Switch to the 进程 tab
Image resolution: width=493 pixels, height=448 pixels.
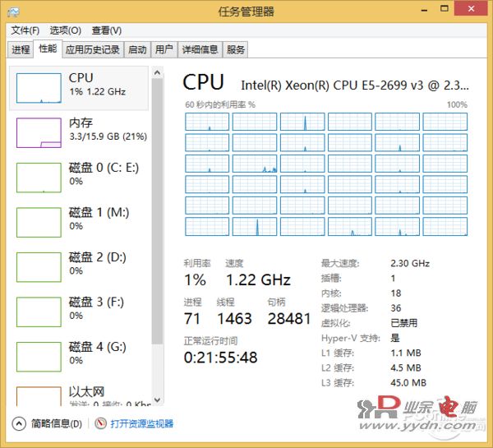click(x=21, y=49)
